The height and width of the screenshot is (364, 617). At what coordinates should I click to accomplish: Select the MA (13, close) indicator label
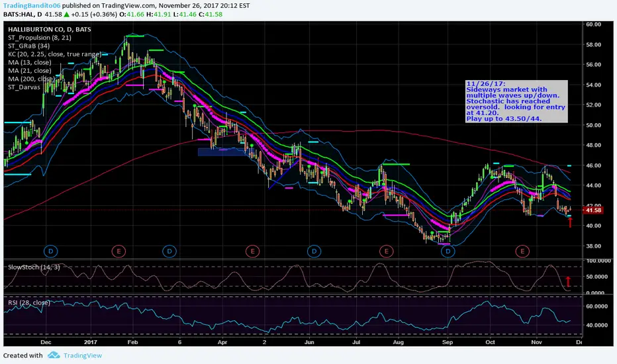[30, 62]
